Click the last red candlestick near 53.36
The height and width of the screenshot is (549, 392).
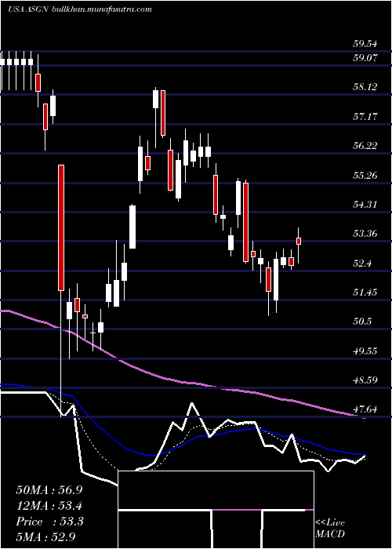coord(299,241)
